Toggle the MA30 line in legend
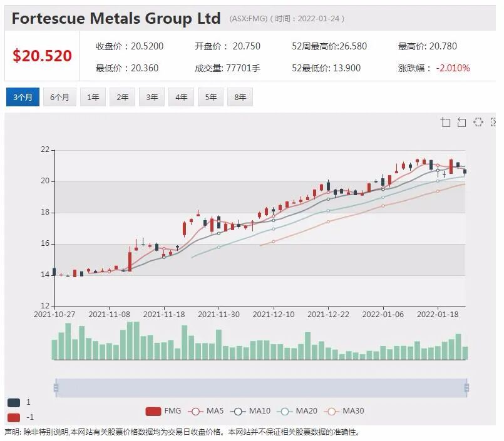Screen dimensions: 504x441 pos(344,411)
